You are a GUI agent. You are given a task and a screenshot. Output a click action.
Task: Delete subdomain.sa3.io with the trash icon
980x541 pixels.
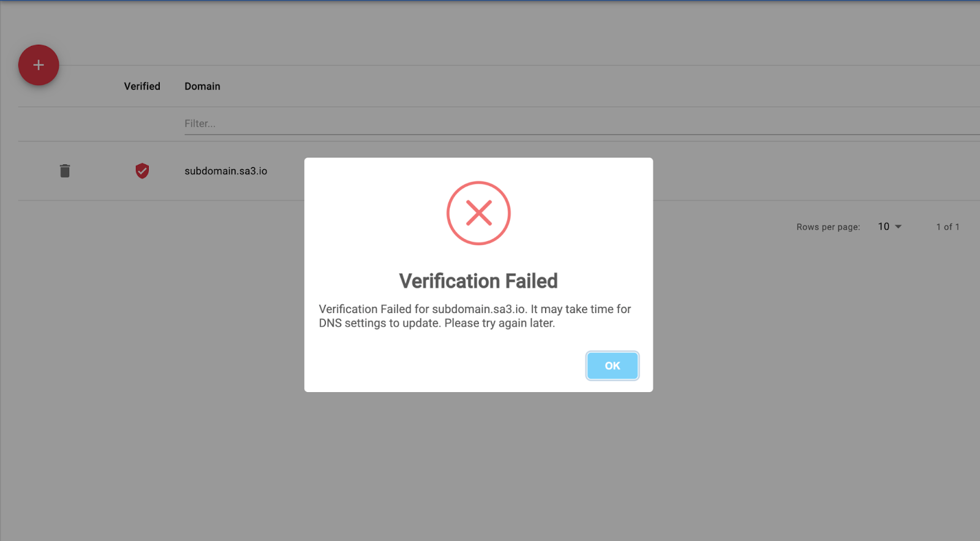(65, 171)
